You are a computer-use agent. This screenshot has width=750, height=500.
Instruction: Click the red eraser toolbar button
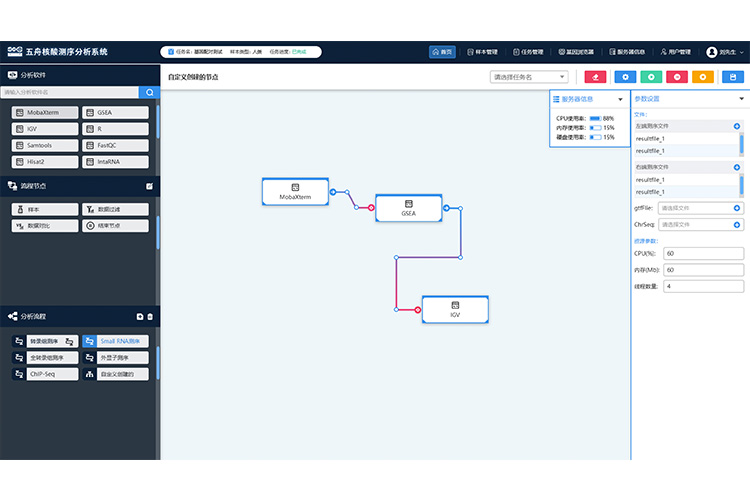coord(596,76)
